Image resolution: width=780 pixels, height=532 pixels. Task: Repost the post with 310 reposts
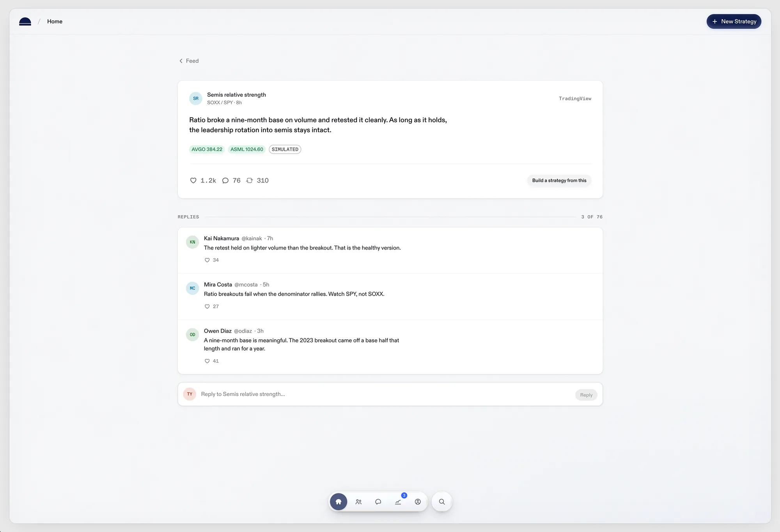pyautogui.click(x=250, y=180)
